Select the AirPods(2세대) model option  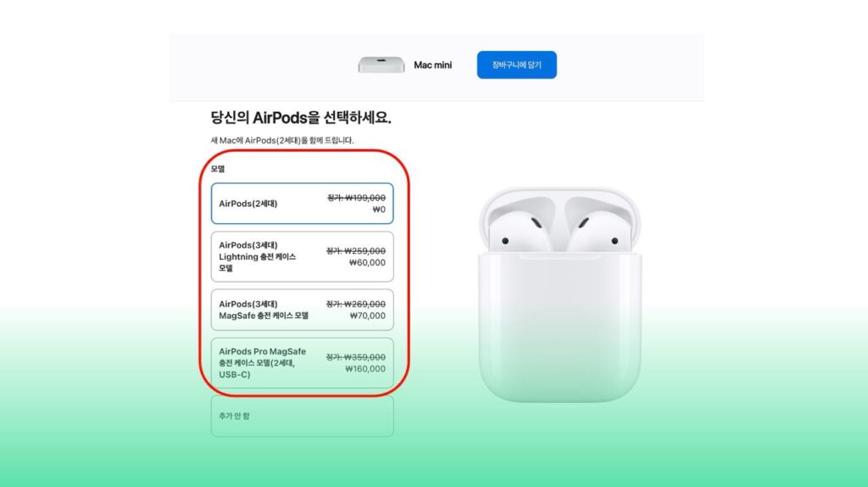[303, 204]
